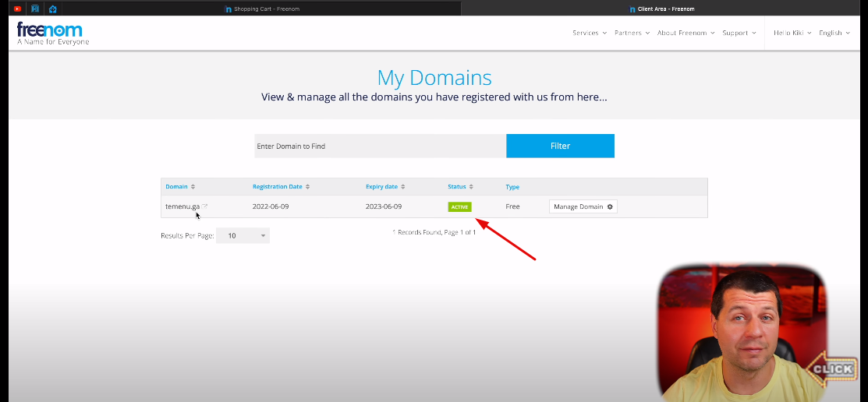Viewport: 868px width, 402px height.
Task: Open the Partners menu
Action: point(632,33)
